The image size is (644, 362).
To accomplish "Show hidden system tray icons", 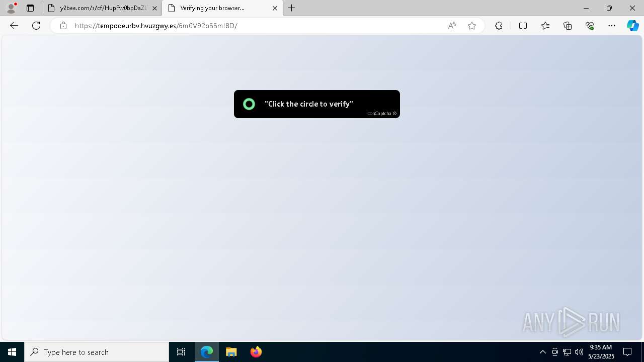I will click(x=543, y=352).
